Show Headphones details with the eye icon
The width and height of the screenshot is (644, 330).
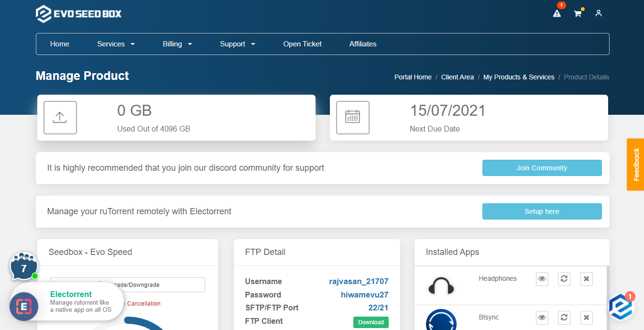[542, 279]
